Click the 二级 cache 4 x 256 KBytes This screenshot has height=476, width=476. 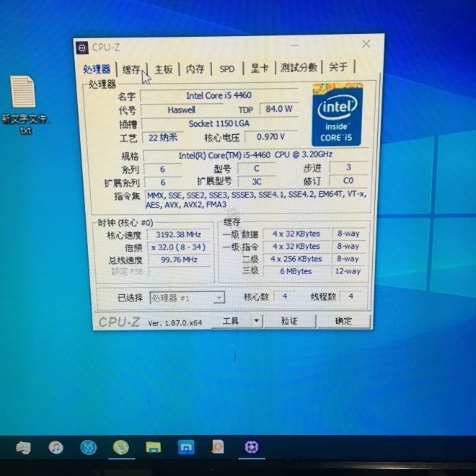point(296,259)
